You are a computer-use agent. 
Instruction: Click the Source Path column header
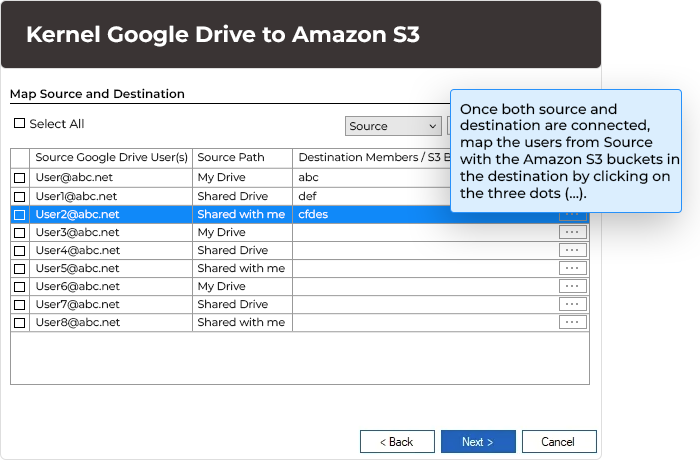coord(242,158)
